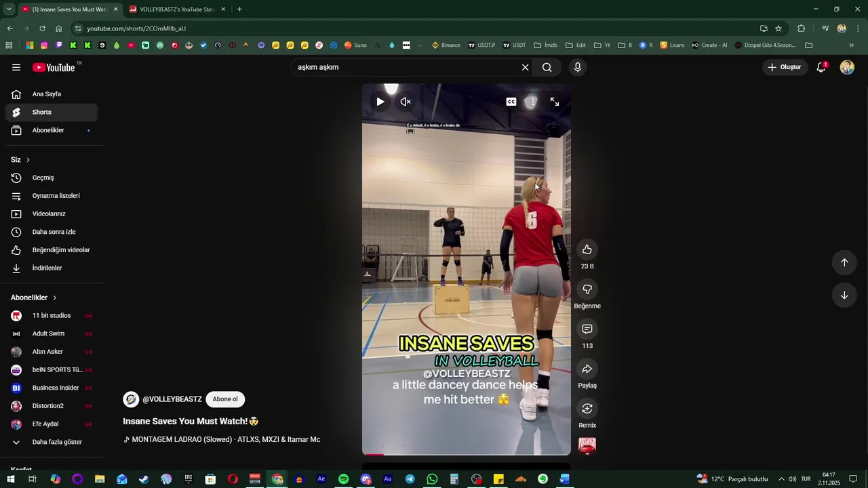Open the Altın Asker subscription
Image resolution: width=868 pixels, height=488 pixels.
pyautogui.click(x=52, y=352)
